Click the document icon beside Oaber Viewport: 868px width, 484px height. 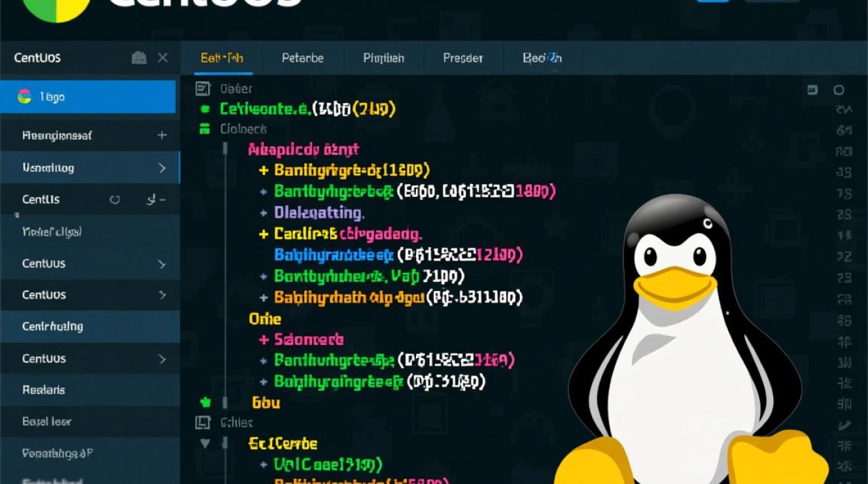coord(203,89)
